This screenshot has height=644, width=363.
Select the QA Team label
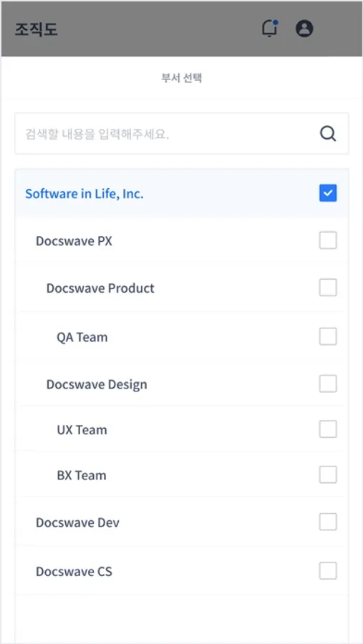coord(82,338)
